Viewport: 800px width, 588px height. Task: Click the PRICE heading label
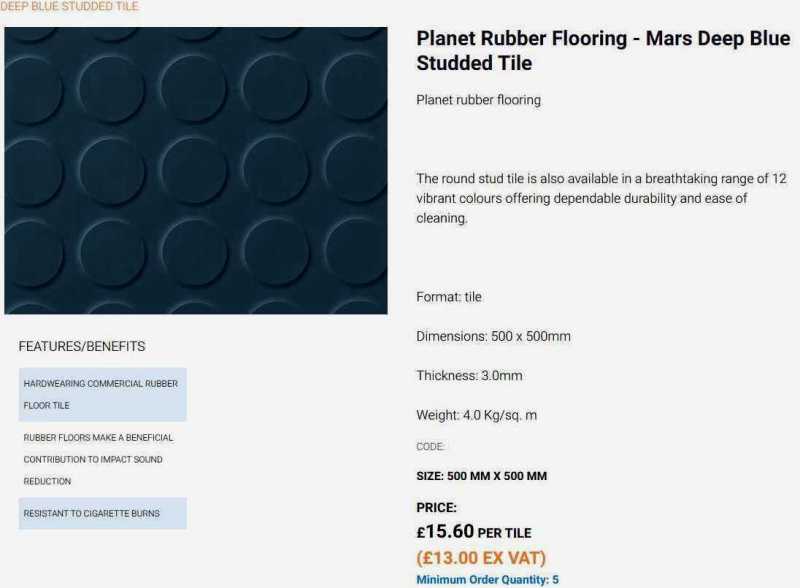click(436, 507)
